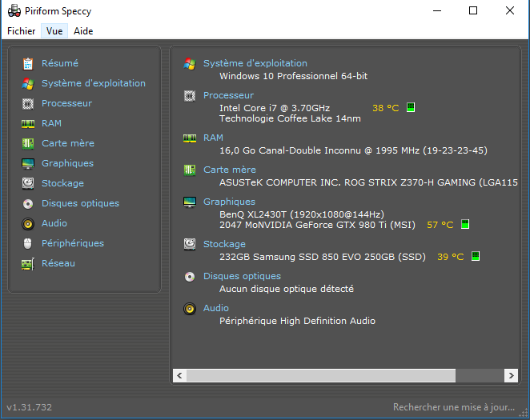Screen dimensions: 530x420
Task: Open Graphiques heading link in main panel
Action: coord(229,202)
